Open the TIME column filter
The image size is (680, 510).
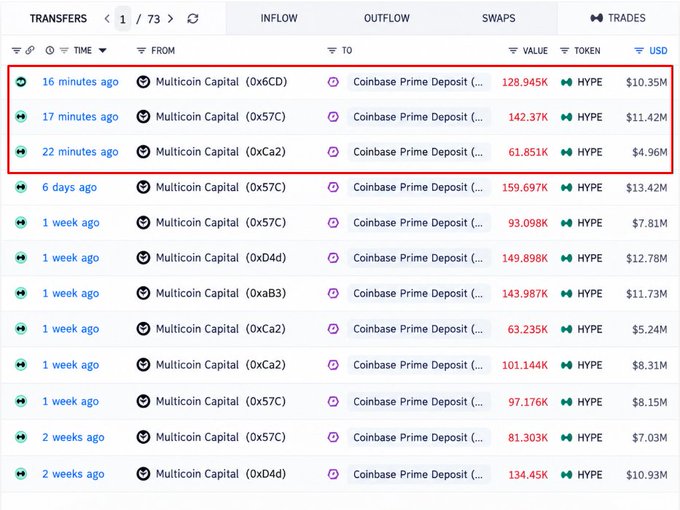64,51
